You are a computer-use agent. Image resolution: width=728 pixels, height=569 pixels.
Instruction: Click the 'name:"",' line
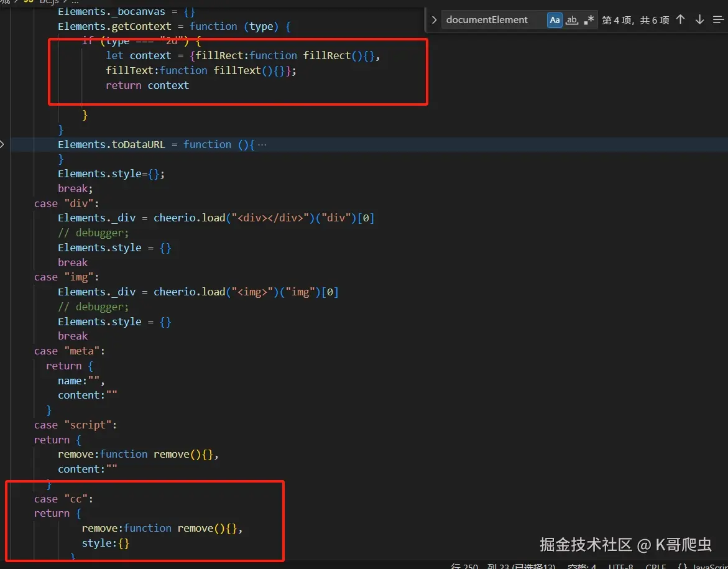click(81, 381)
